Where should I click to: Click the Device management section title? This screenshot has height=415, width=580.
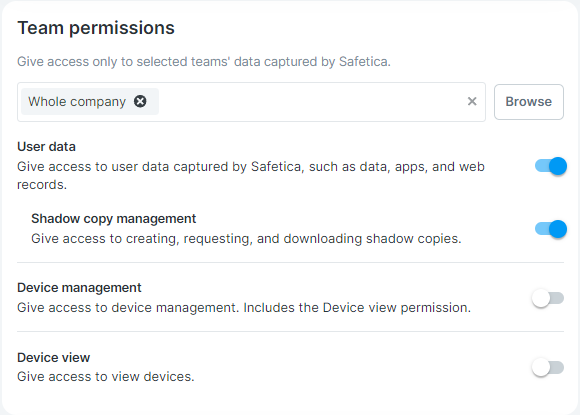point(79,288)
